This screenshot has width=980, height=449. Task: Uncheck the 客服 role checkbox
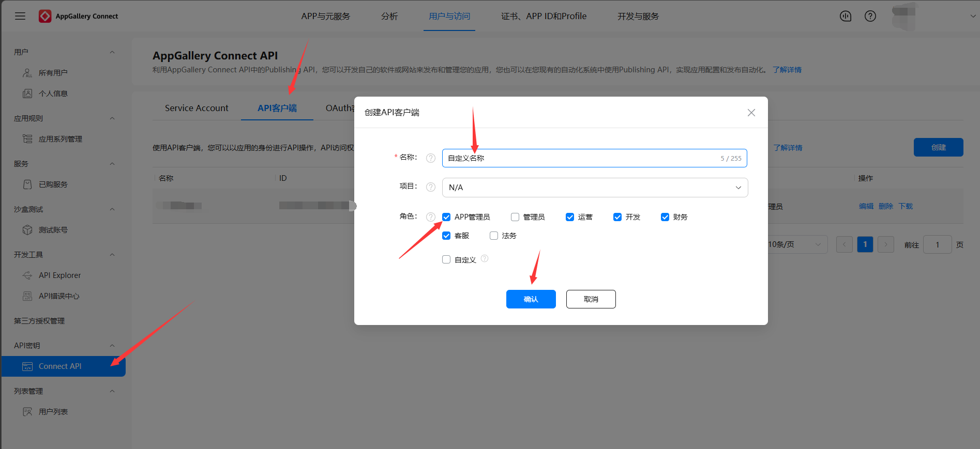(x=446, y=236)
